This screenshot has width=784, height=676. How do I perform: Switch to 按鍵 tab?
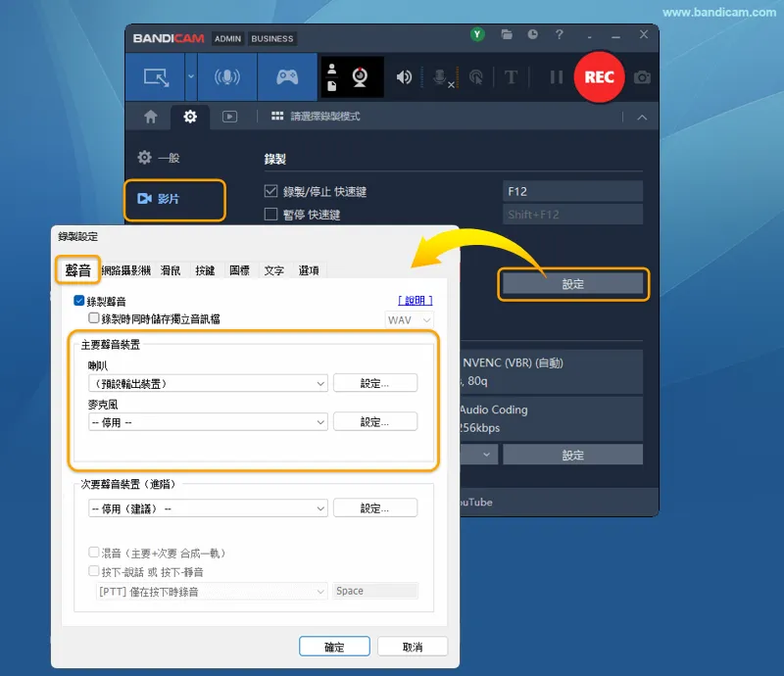(205, 270)
